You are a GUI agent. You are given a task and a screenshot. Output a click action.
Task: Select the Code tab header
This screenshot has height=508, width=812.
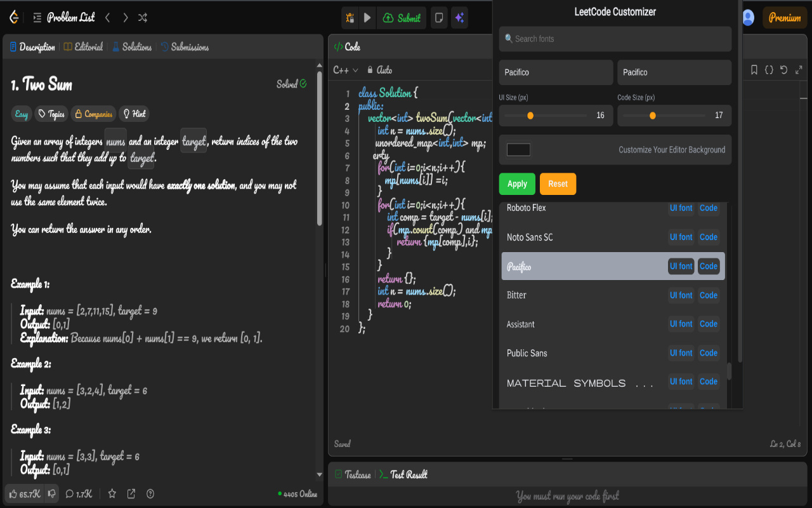pyautogui.click(x=348, y=47)
